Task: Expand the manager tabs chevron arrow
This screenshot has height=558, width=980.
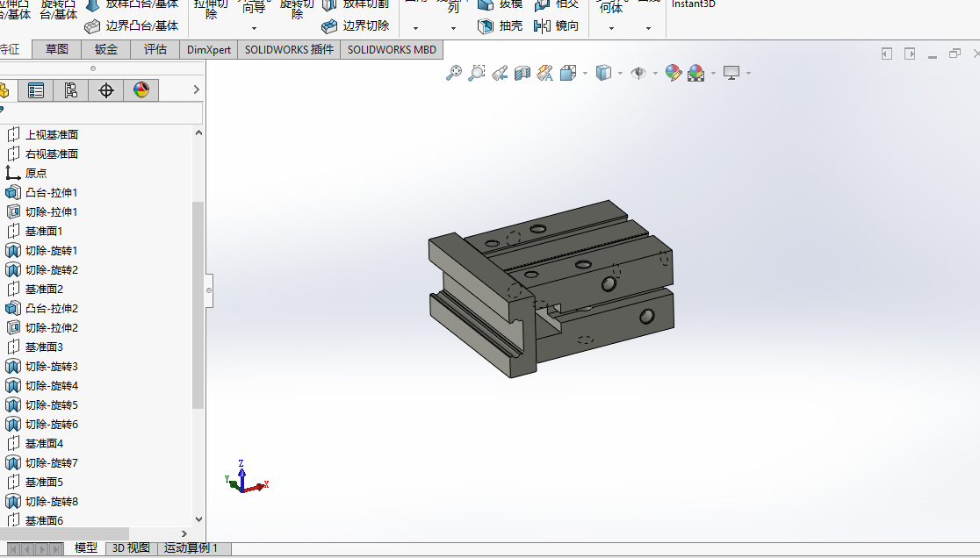Action: coord(196,89)
